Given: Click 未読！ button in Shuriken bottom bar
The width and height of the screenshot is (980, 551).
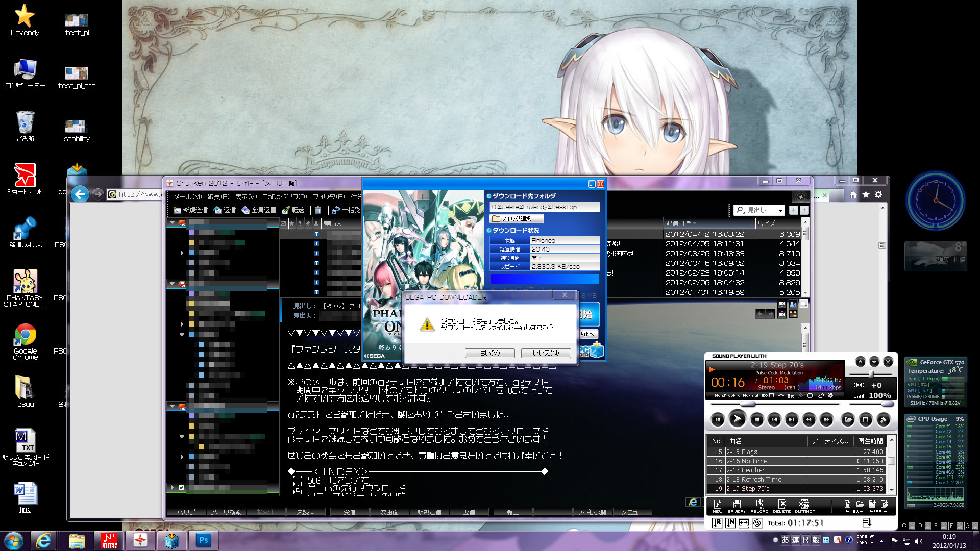Looking at the screenshot, I should tap(306, 512).
